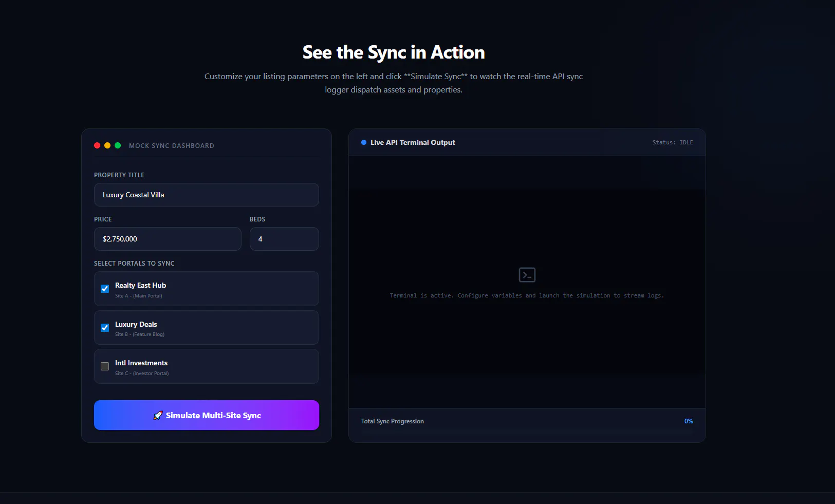
Task: Click the Live API Terminal Output header
Action: coord(413,142)
